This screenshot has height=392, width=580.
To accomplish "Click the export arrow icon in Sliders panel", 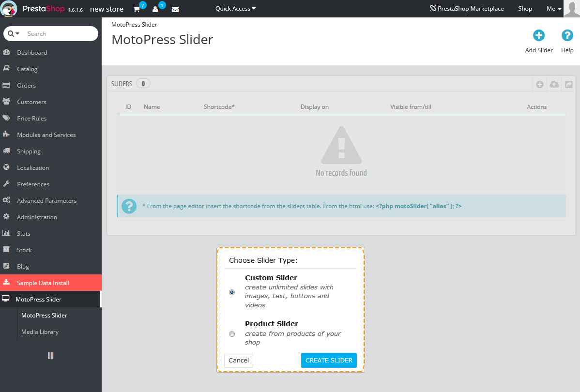I will click(568, 84).
